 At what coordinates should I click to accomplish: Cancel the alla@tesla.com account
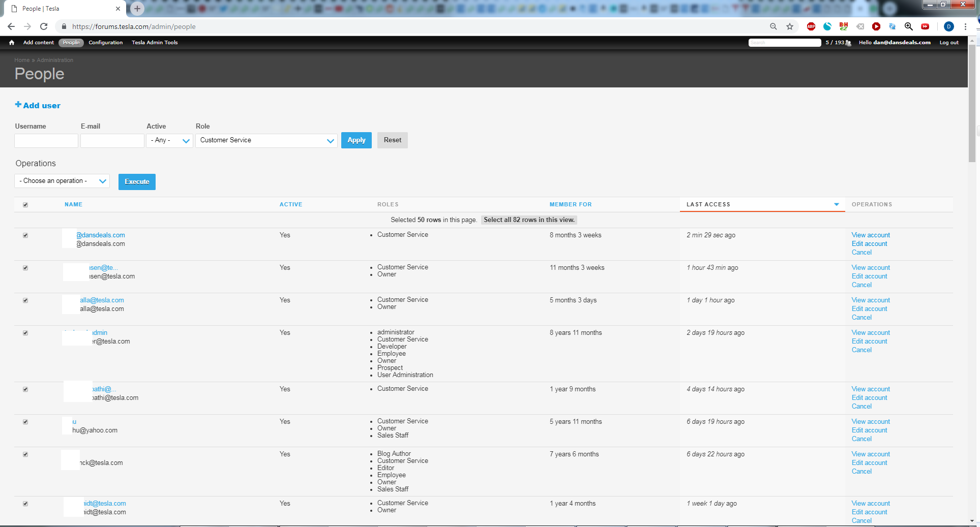point(862,318)
